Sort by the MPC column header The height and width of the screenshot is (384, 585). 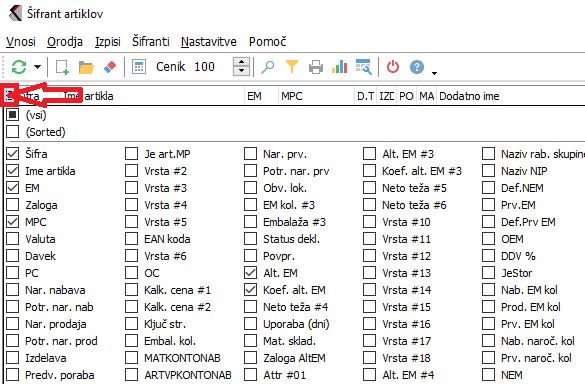coord(316,96)
